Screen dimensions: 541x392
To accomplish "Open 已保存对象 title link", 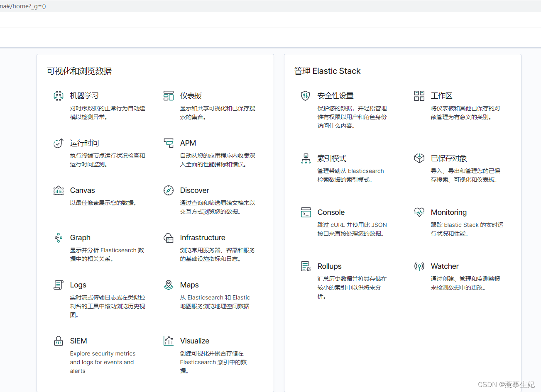I will 449,158.
